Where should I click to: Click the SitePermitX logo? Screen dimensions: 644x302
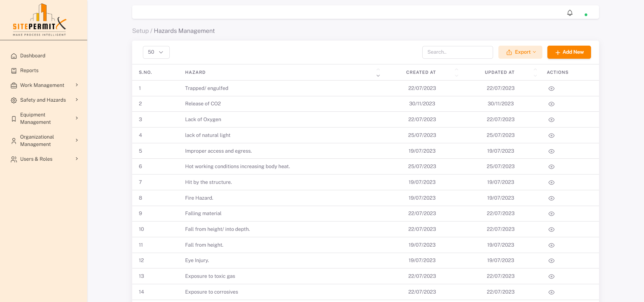pos(40,20)
